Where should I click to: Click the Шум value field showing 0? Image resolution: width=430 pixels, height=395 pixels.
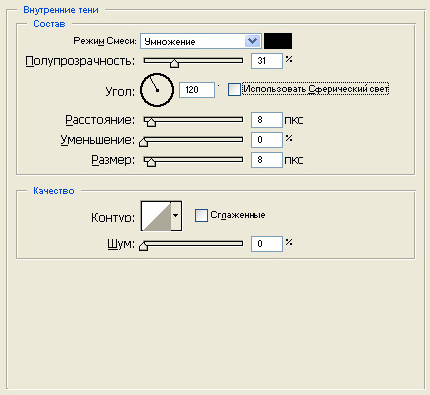[x=267, y=244]
